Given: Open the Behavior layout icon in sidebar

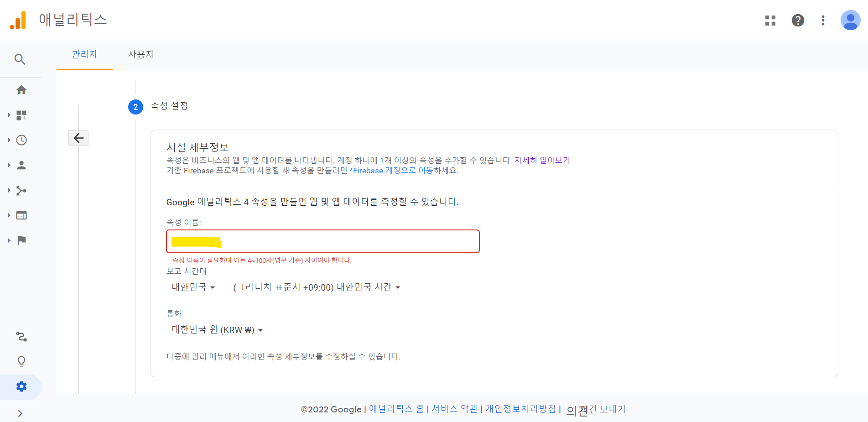Looking at the screenshot, I should pos(21,215).
